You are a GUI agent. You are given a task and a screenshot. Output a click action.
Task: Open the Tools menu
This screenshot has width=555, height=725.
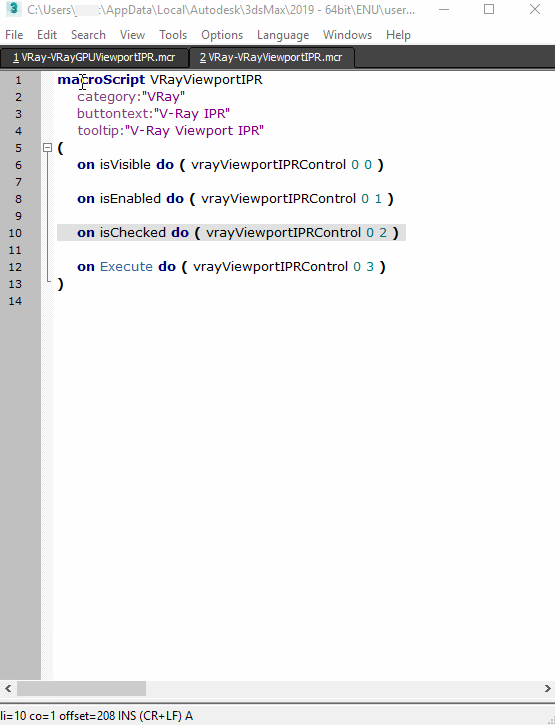tap(173, 35)
